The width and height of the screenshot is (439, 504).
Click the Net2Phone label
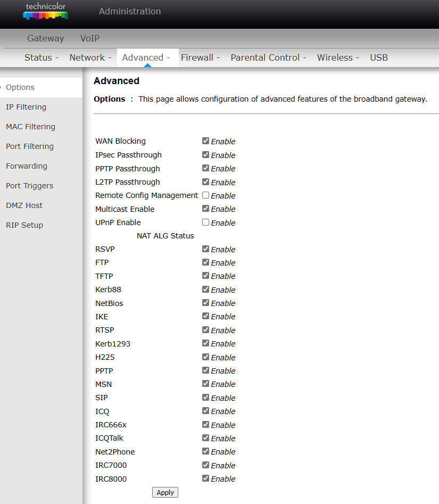point(115,452)
